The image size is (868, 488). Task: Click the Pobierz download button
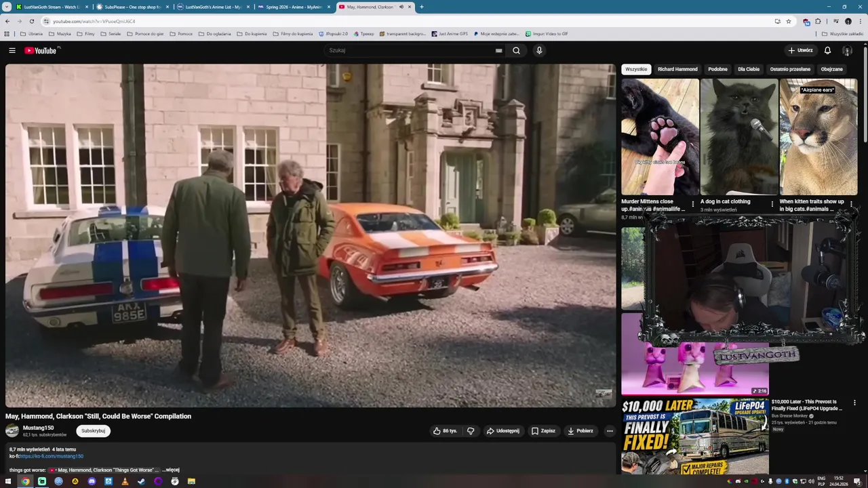(x=580, y=430)
